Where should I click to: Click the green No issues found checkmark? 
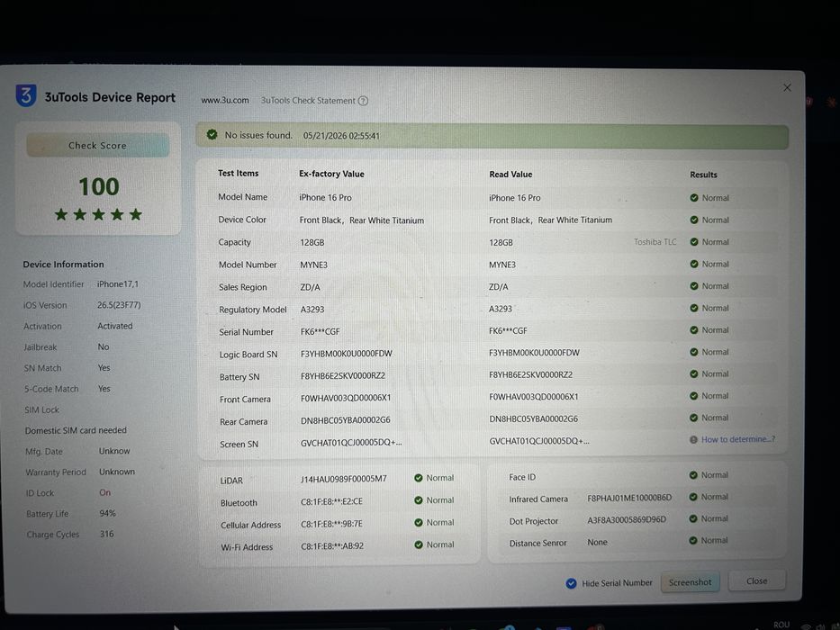coord(212,134)
